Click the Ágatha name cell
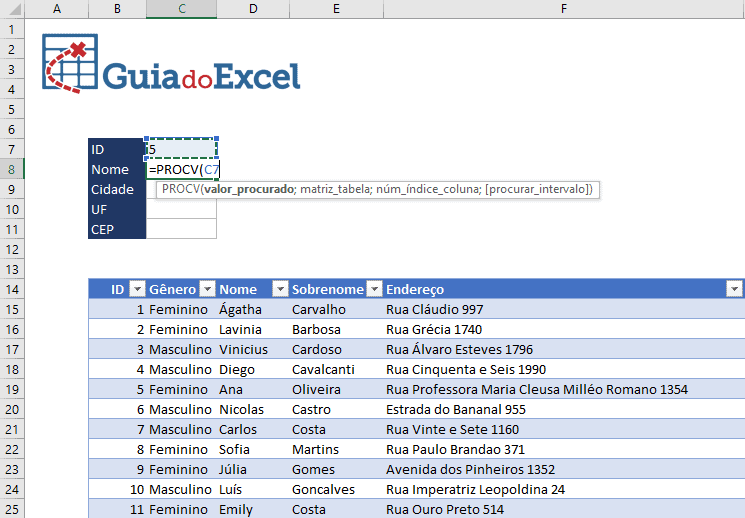 coord(253,309)
